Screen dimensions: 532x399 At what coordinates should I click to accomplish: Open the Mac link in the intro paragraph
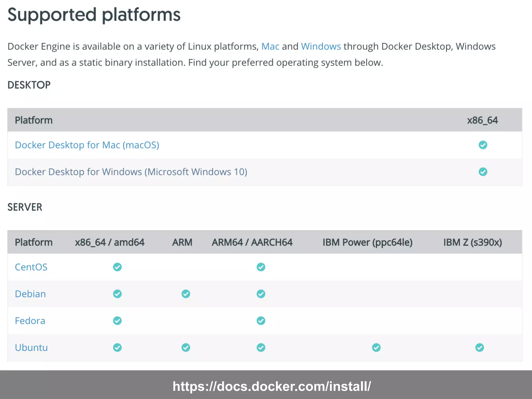click(x=270, y=46)
